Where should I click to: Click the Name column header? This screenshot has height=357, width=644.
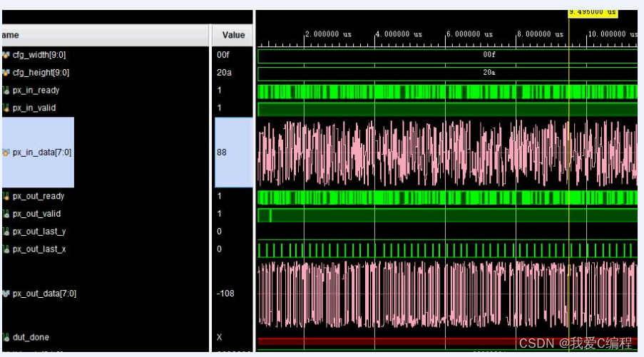10,35
